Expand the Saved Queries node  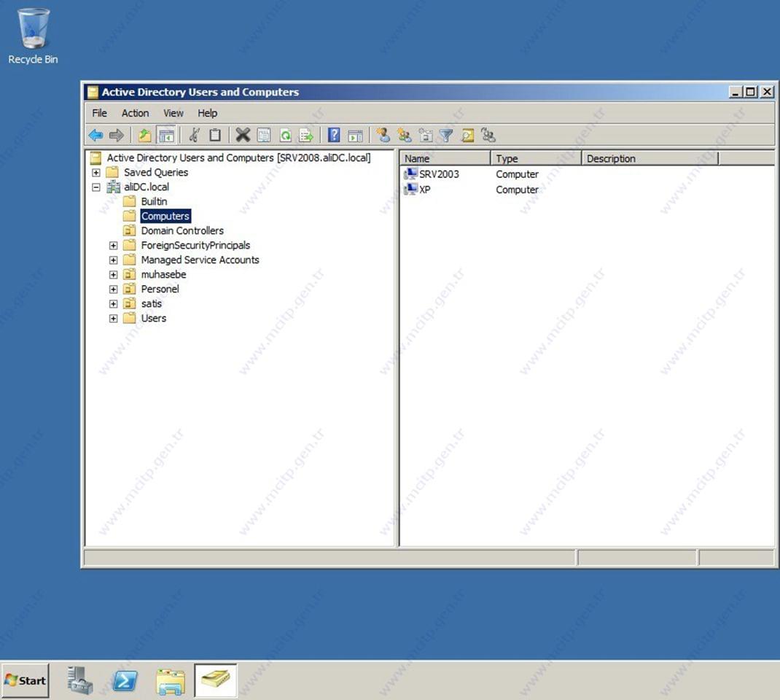point(96,173)
